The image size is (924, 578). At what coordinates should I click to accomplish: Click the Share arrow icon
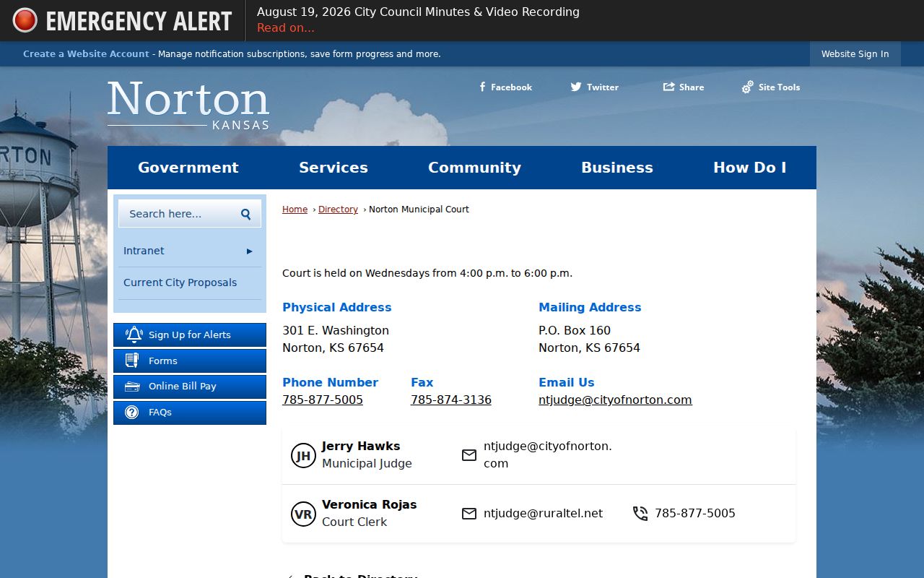pyautogui.click(x=668, y=87)
